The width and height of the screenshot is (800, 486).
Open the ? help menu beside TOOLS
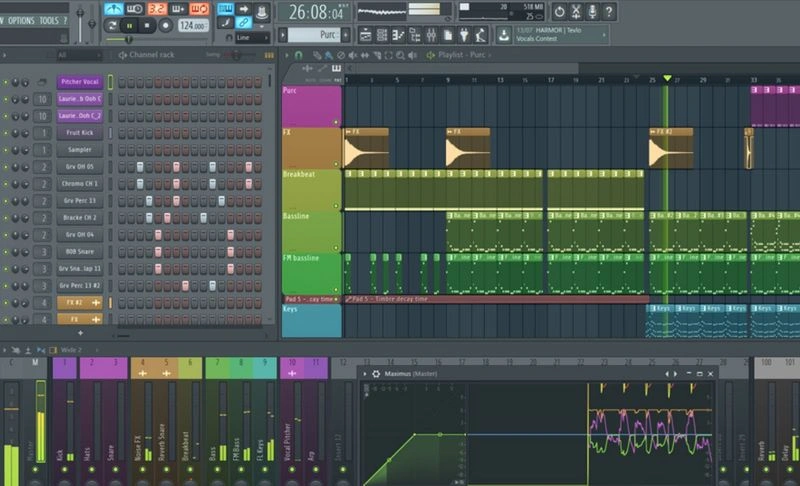click(65, 20)
